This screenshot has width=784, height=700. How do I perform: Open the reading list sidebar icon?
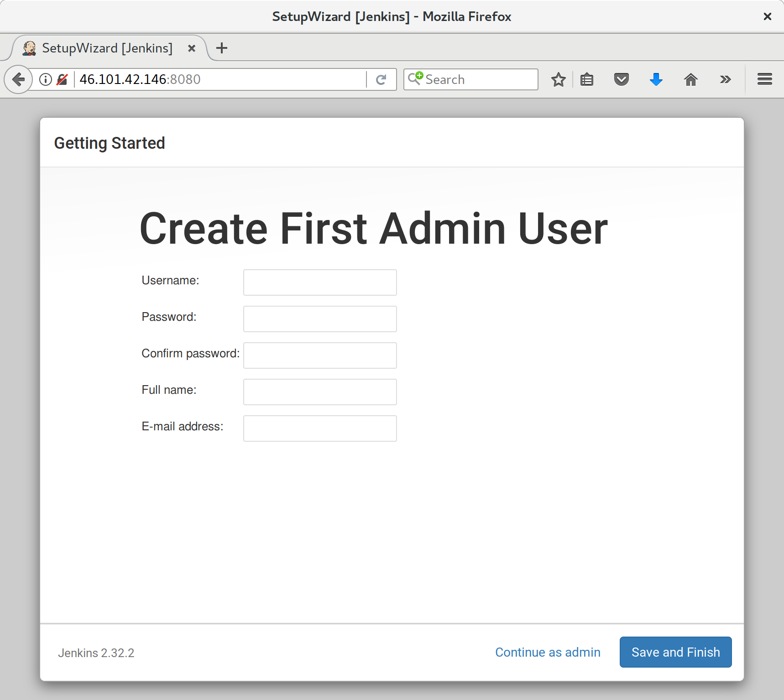(x=587, y=79)
